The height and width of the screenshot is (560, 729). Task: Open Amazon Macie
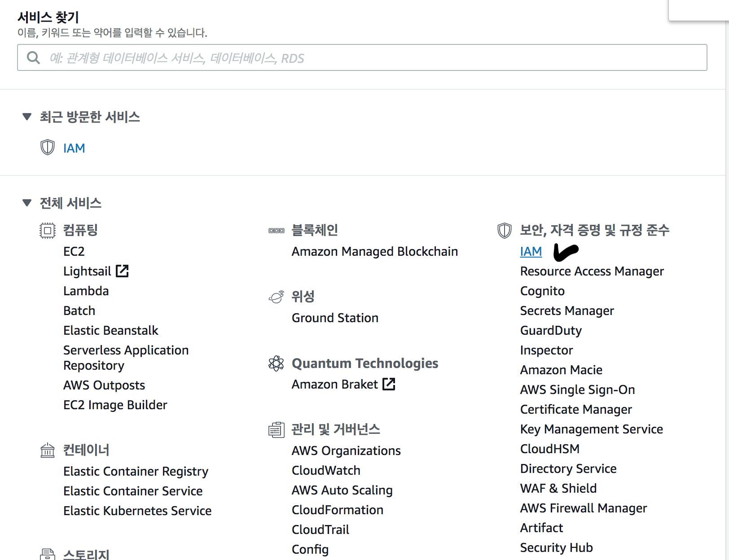pyautogui.click(x=561, y=370)
